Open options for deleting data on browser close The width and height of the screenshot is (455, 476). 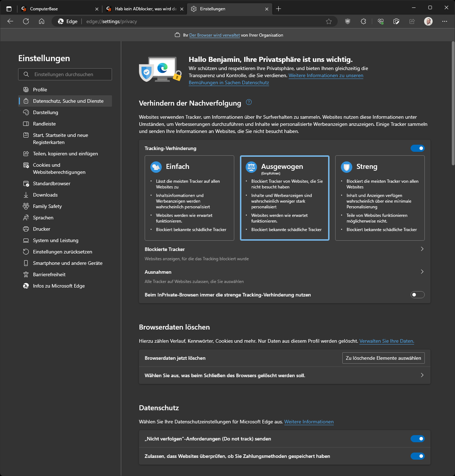pyautogui.click(x=422, y=375)
